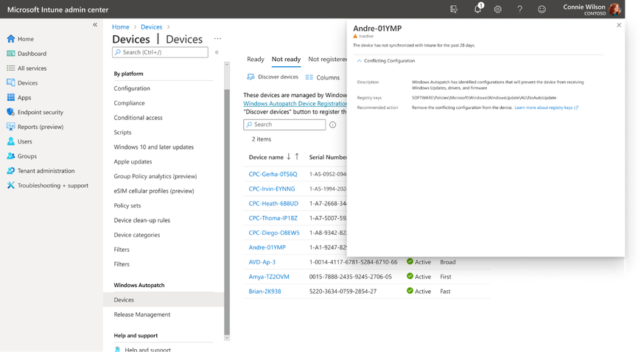Click the Discover devices button
The height and width of the screenshot is (352, 644).
pos(273,77)
